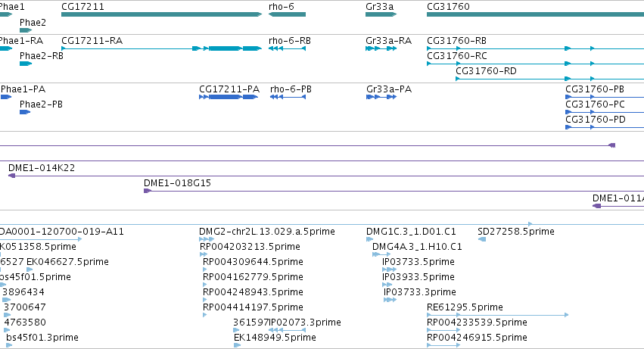This screenshot has width=644, height=349.
Task: Select the Gr33a-PA coding feature
Action: (381, 97)
